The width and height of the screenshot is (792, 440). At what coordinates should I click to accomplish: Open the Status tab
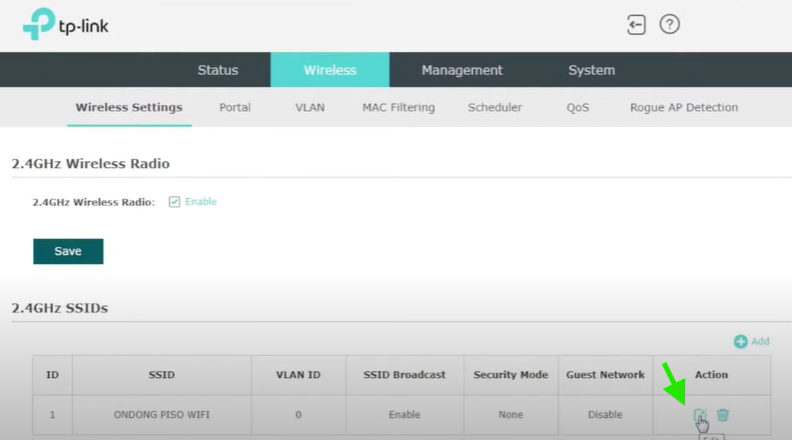[218, 70]
